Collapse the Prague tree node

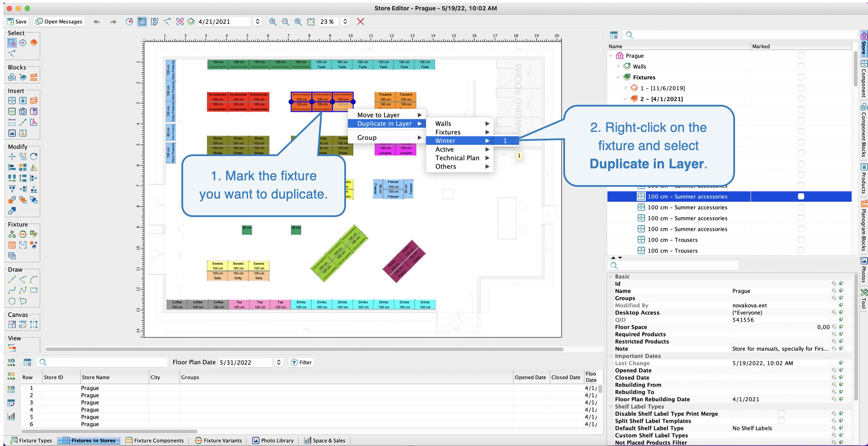click(611, 56)
